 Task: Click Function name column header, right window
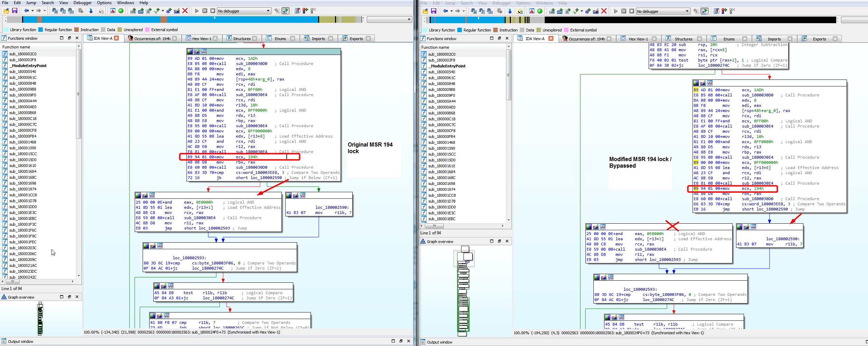click(x=462, y=47)
